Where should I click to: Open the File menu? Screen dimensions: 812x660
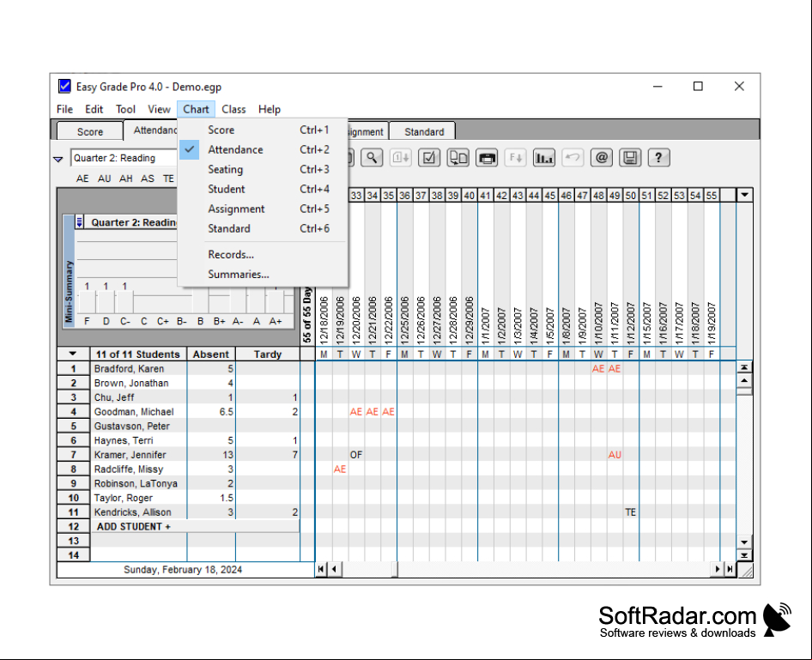point(64,109)
